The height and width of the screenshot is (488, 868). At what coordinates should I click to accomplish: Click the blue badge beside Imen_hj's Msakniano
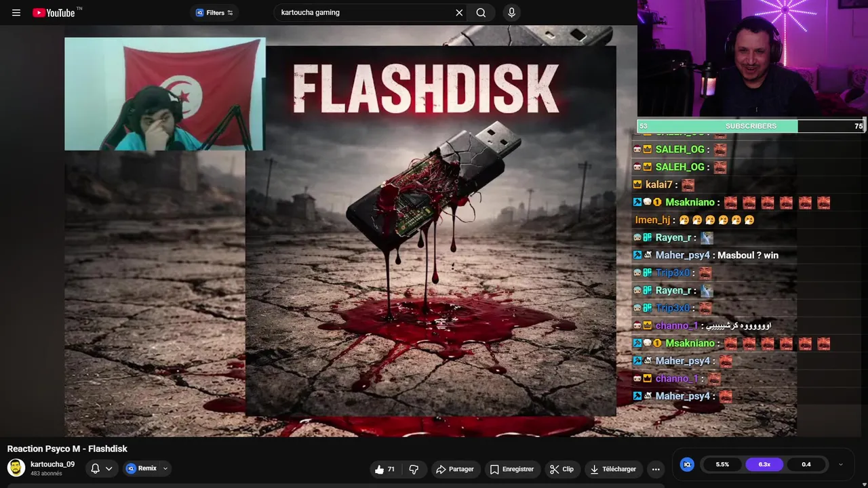[637, 202]
